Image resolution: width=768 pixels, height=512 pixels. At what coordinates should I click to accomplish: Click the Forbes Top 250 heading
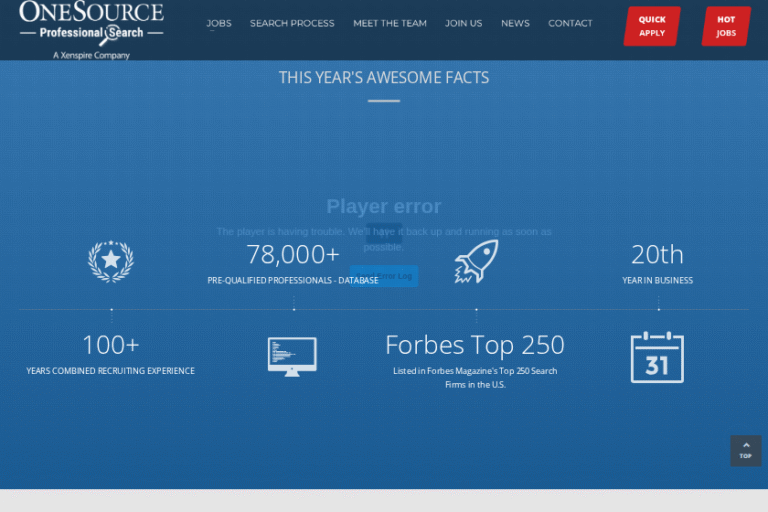click(475, 345)
